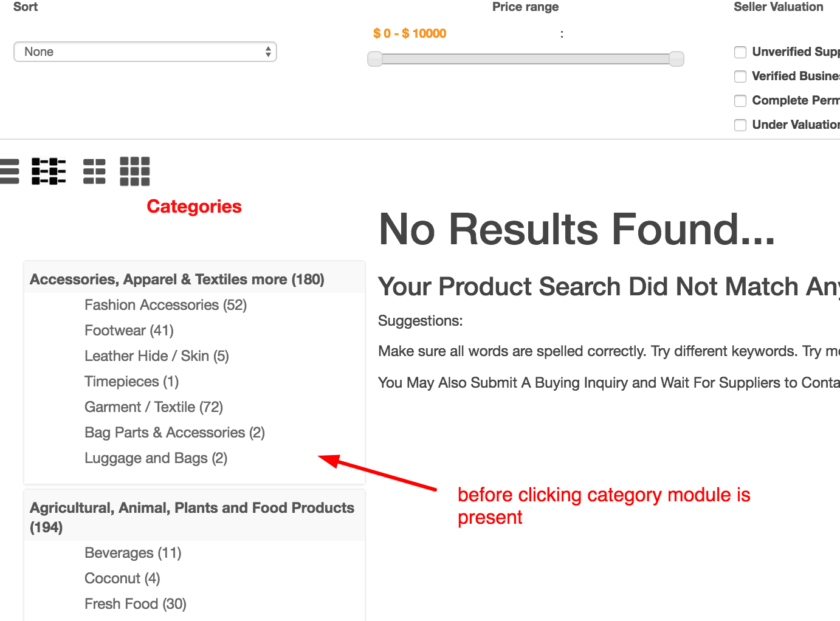The height and width of the screenshot is (621, 840).
Task: Click the maximum price slider handle
Action: tap(676, 59)
